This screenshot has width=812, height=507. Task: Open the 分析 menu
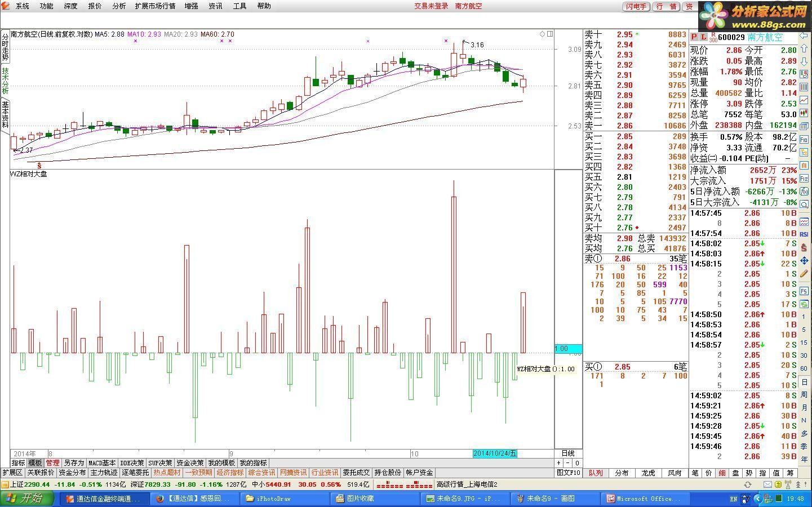[x=119, y=6]
